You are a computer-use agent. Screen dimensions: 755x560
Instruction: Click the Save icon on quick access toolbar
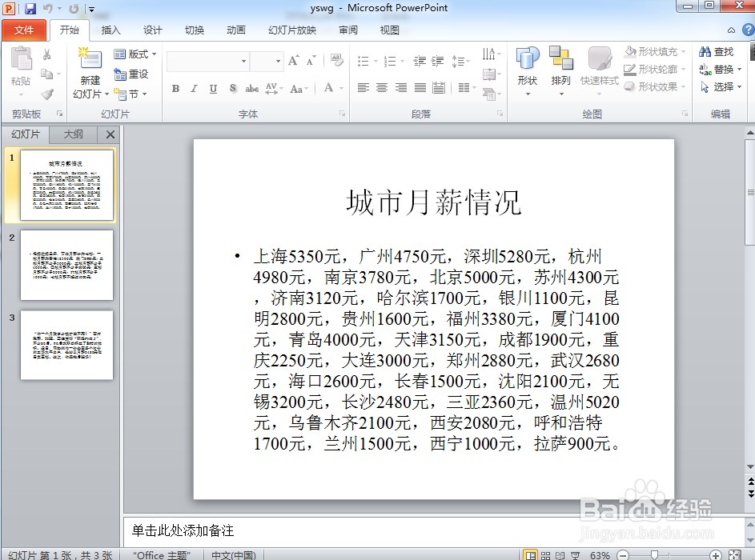click(30, 8)
